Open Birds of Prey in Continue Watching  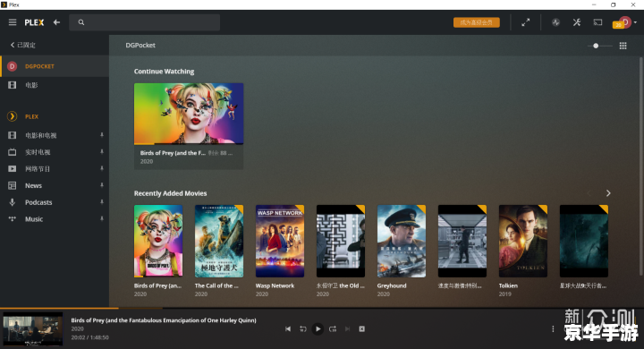(x=189, y=114)
